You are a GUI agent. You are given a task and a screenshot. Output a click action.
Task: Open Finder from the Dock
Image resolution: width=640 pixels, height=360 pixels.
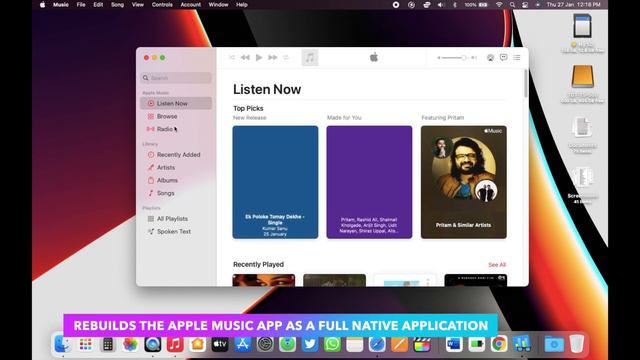click(62, 344)
